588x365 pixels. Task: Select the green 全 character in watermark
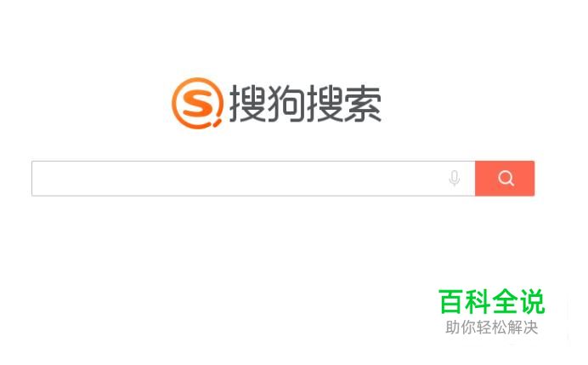505,301
